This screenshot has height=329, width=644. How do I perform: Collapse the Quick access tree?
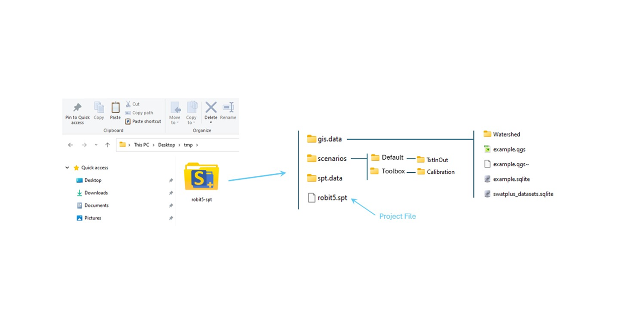click(67, 168)
